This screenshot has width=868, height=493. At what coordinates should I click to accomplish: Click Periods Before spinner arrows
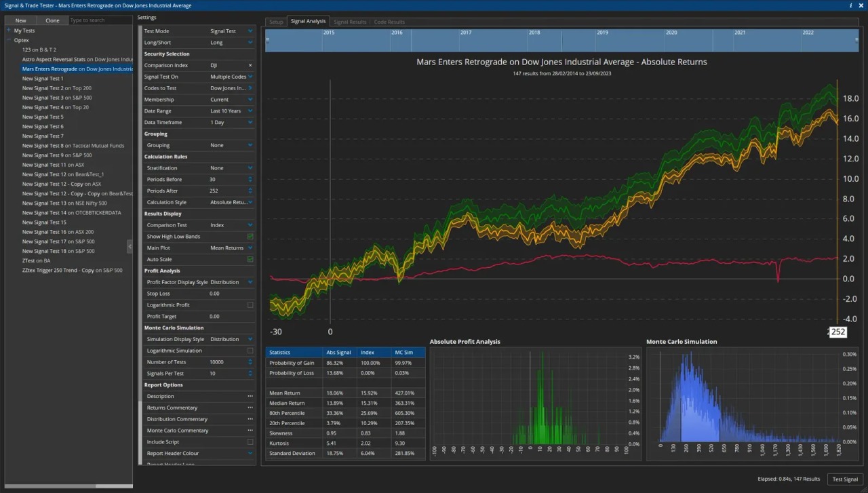tap(250, 179)
